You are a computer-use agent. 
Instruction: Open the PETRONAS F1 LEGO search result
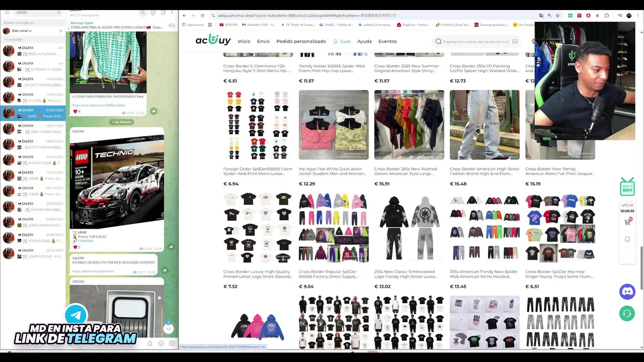pos(33,66)
